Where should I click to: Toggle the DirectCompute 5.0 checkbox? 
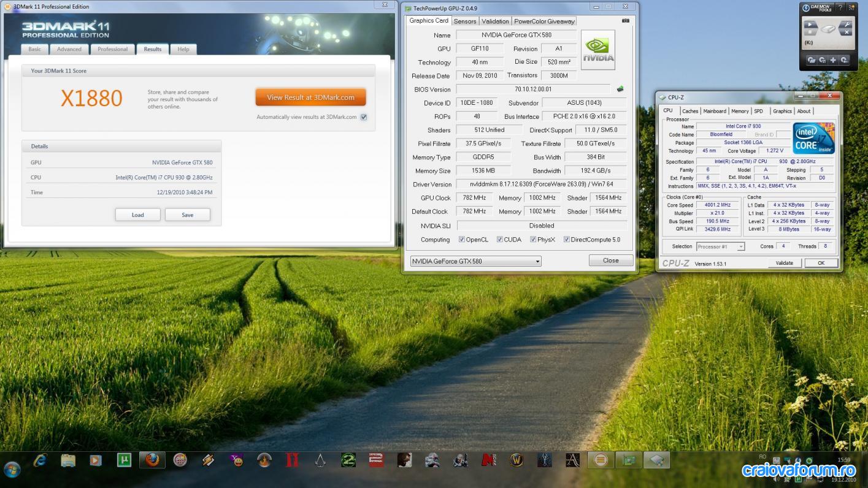pos(566,240)
